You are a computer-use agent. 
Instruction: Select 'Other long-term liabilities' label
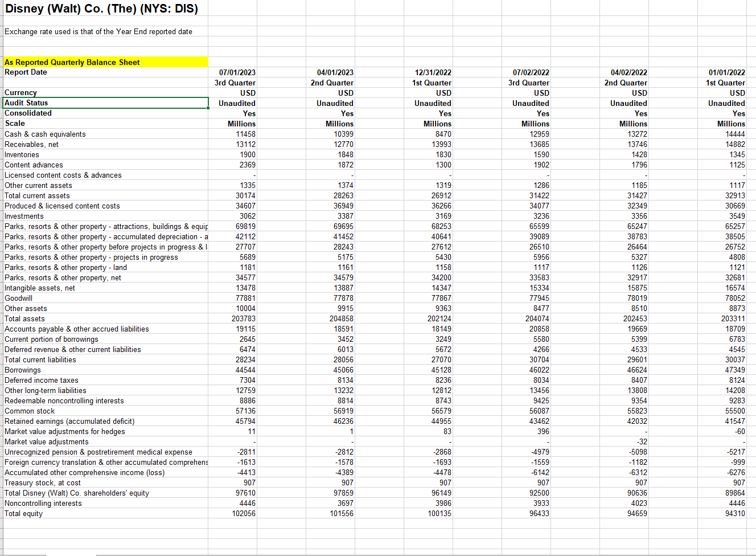46,390
